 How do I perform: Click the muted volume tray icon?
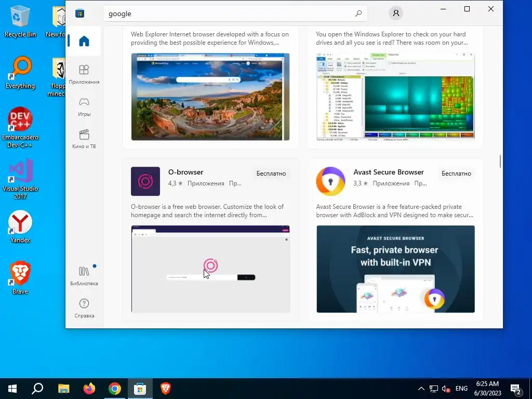pos(446,389)
